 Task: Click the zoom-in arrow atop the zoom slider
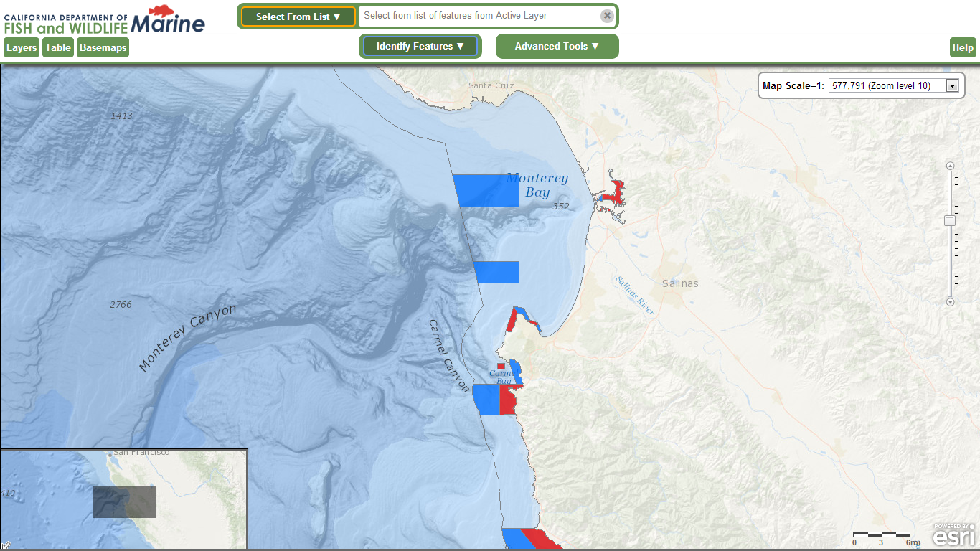951,166
